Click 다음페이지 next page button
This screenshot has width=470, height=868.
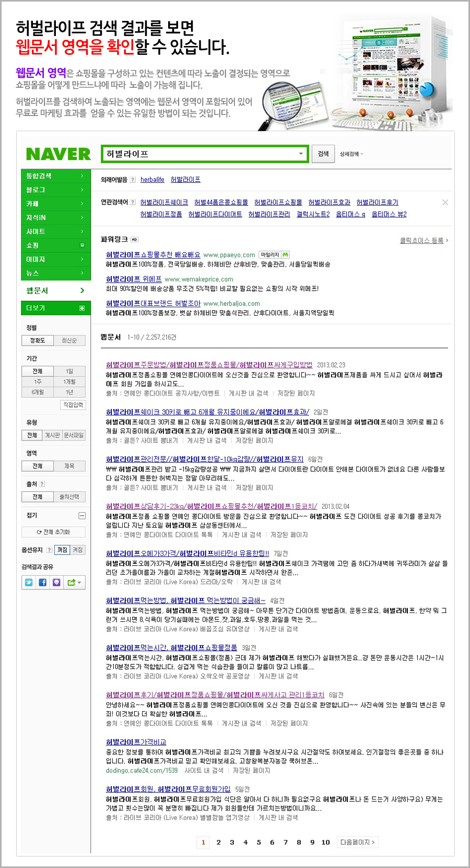(357, 842)
